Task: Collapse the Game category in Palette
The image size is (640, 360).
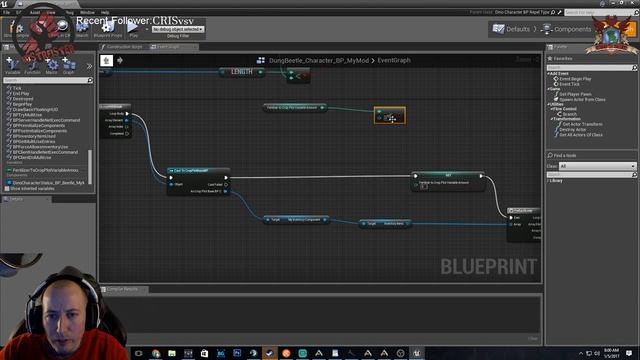Action: pyautogui.click(x=549, y=89)
